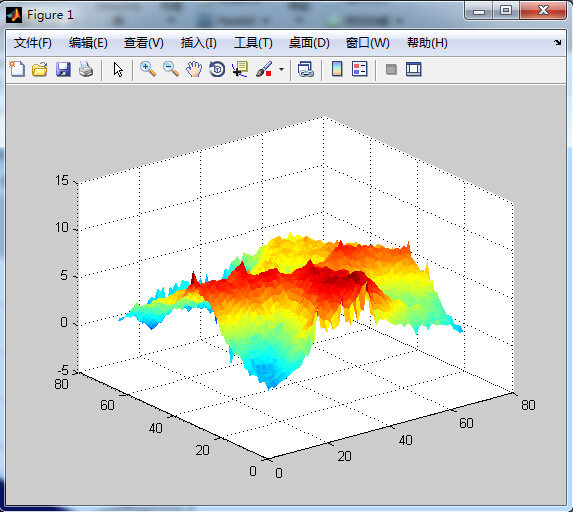Screen dimensions: 573x512
Task: Activate the Zoom Out magnifier tool
Action: (x=171, y=69)
